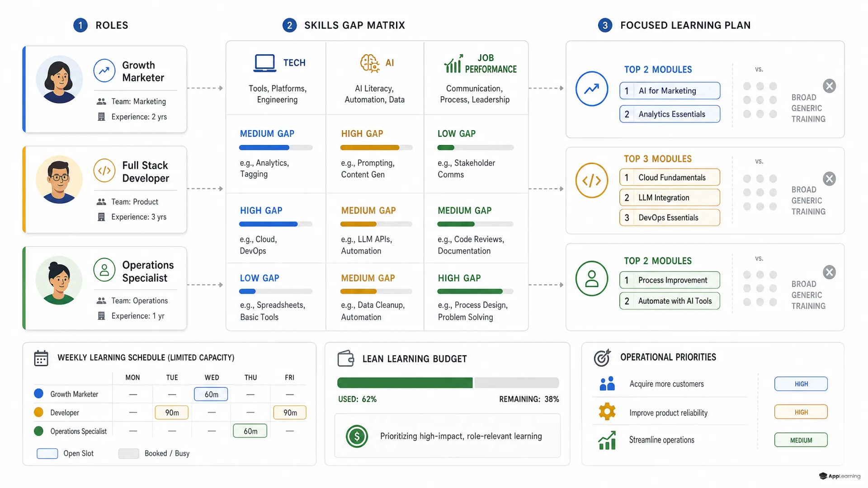Select the Tuesday 90m Developer slot
The height and width of the screenshot is (488, 868).
point(172,413)
